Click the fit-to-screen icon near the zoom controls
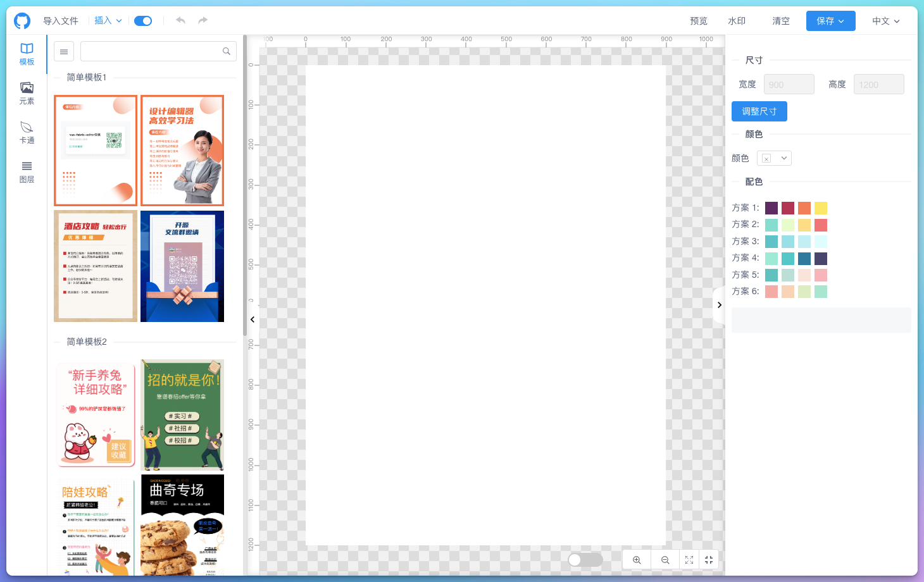This screenshot has height=582, width=924. click(x=689, y=559)
